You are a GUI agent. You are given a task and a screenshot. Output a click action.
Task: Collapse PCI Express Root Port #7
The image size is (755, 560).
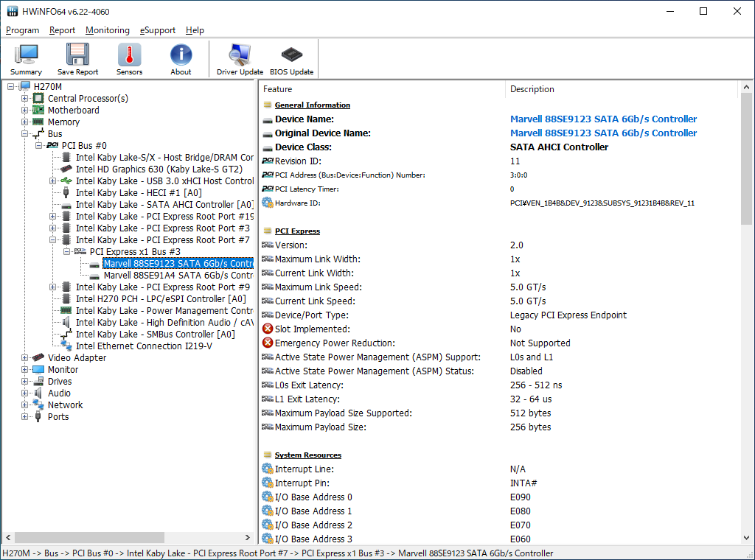pyautogui.click(x=52, y=239)
